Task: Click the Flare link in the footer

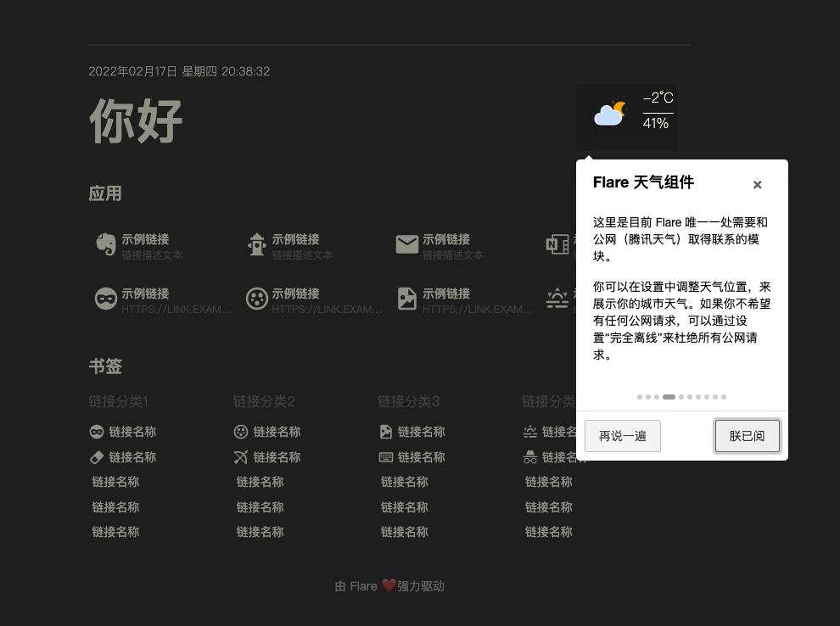Action: point(363,586)
